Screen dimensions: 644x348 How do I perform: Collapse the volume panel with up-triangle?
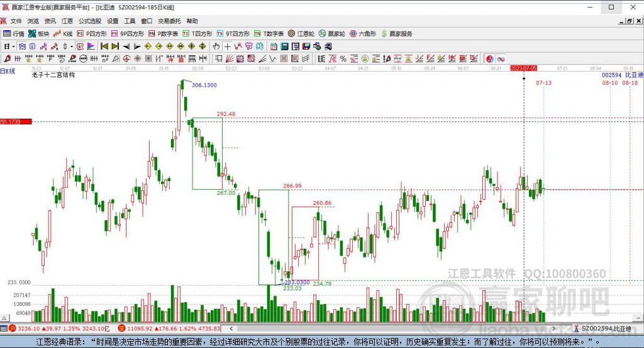pos(4,318)
